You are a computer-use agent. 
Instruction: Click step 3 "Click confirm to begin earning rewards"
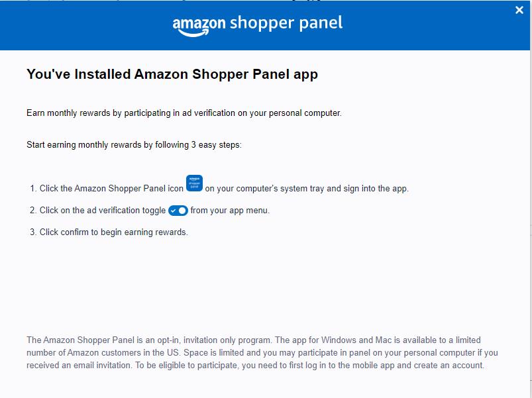point(113,232)
